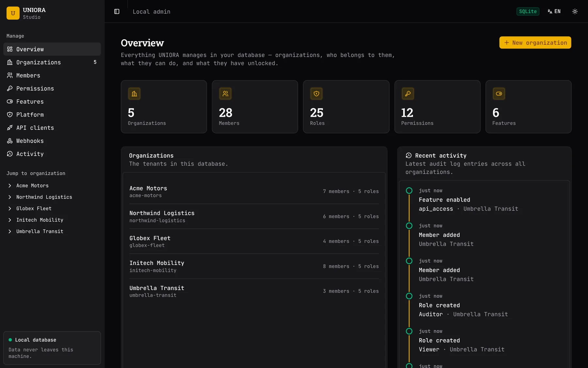588x368 pixels.
Task: Click the building icon on Organizations stat card
Action: click(134, 94)
